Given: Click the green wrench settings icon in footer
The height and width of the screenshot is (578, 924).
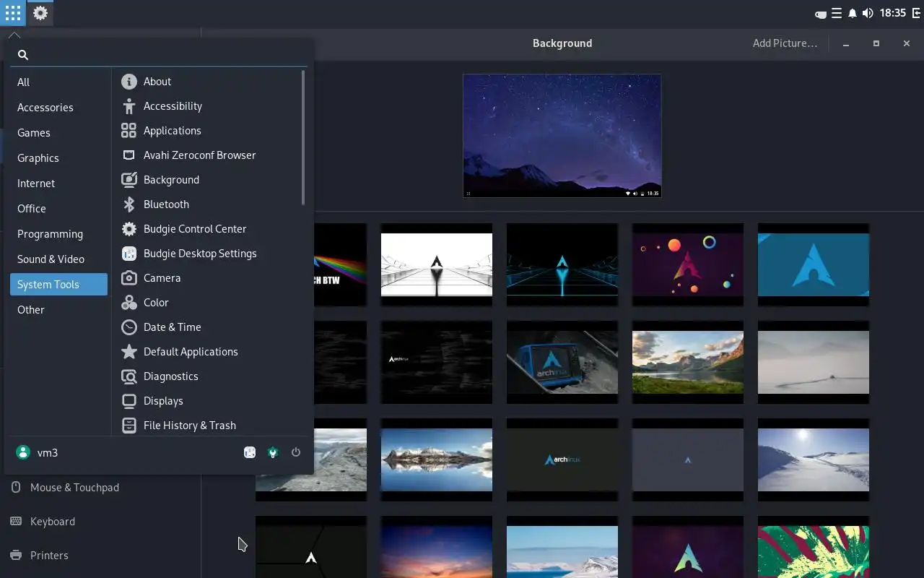Looking at the screenshot, I should click(273, 452).
